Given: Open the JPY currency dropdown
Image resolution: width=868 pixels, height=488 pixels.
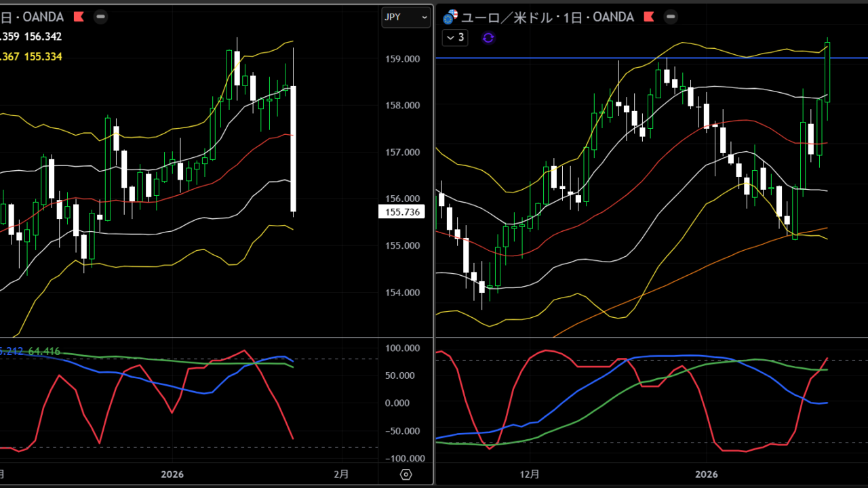Looking at the screenshot, I should point(406,17).
